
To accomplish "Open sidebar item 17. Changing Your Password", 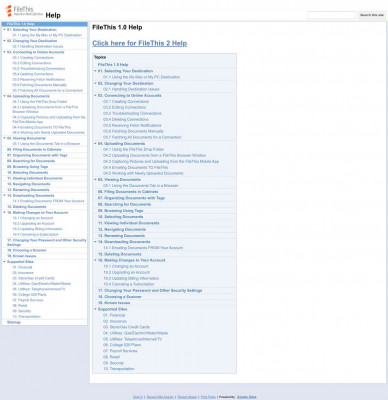I will 46,242.
